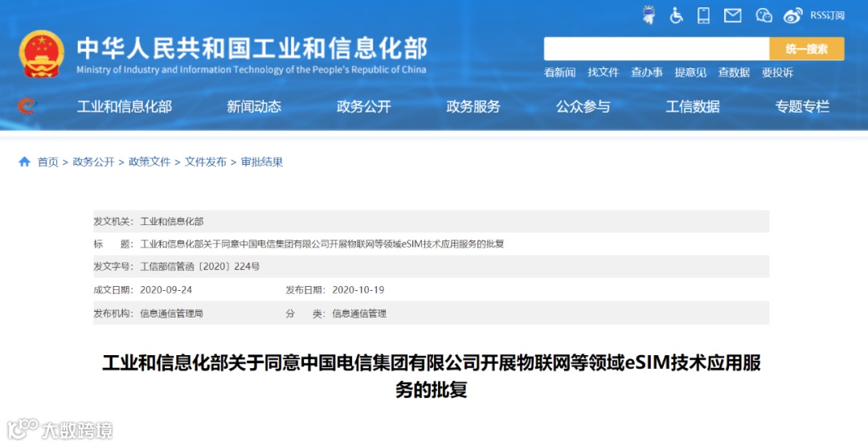The height and width of the screenshot is (446, 868).
Task: Click the red swirl icon beside the navigation bar
Action: pyautogui.click(x=26, y=105)
